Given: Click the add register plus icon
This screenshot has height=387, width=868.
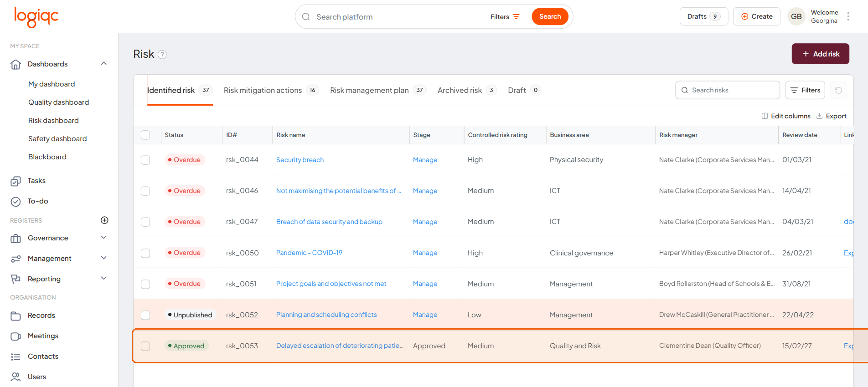Looking at the screenshot, I should coord(104,220).
